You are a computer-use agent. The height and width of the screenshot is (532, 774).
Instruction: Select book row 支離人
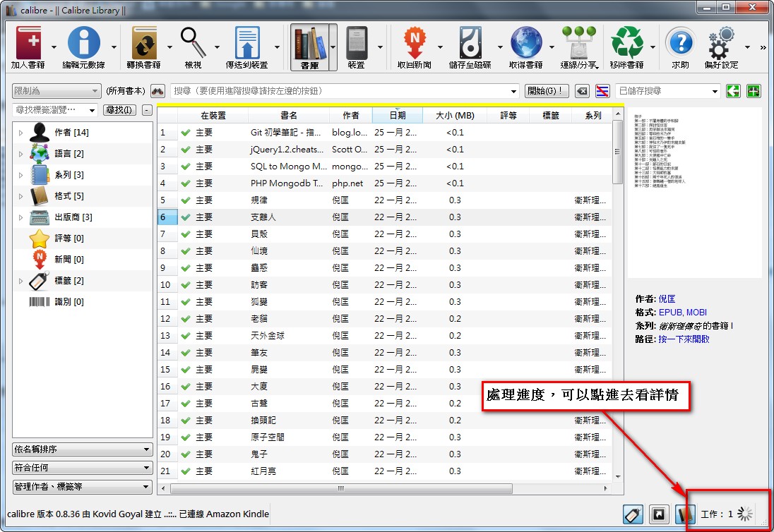point(385,217)
